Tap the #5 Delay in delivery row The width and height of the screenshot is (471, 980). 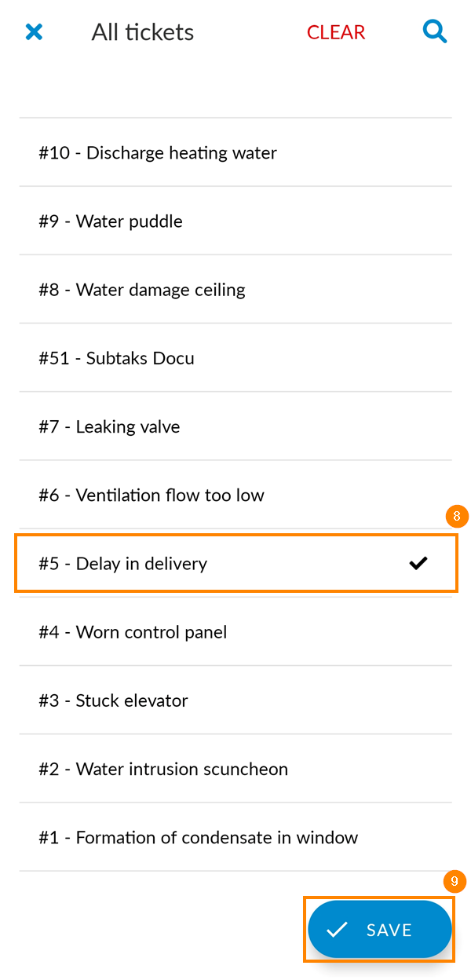pyautogui.click(x=235, y=563)
